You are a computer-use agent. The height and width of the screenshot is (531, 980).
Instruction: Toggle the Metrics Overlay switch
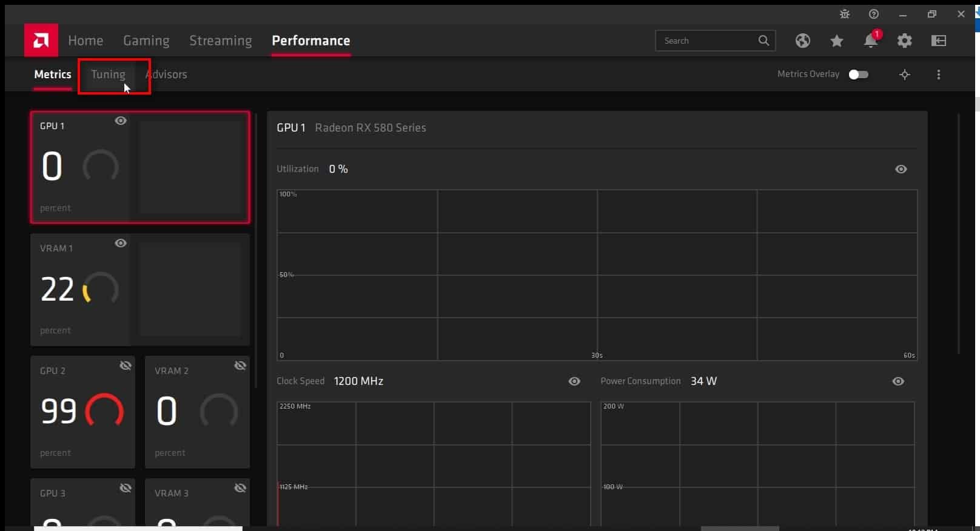(859, 74)
